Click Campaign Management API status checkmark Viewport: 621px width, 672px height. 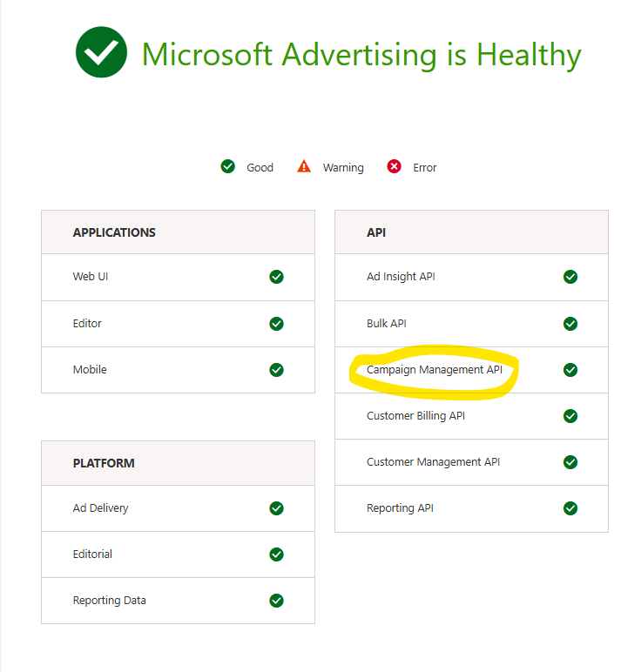coord(570,370)
